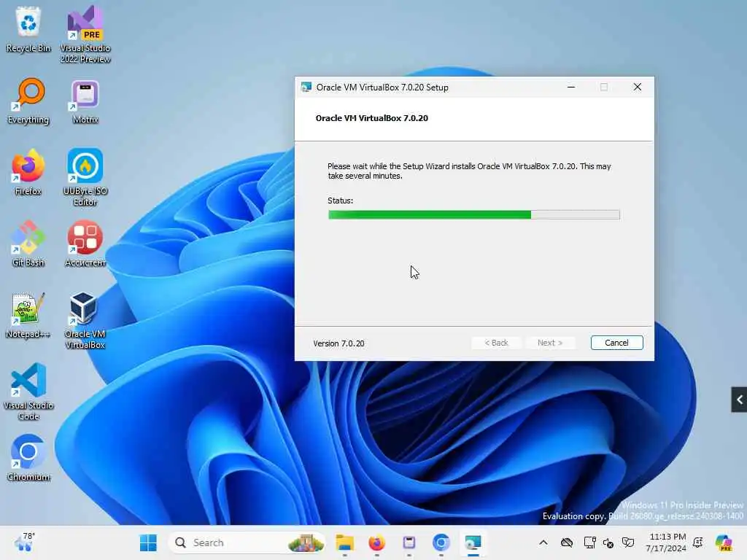This screenshot has height=560, width=747.
Task: Open the weather widget showing 78°
Action: (x=24, y=542)
